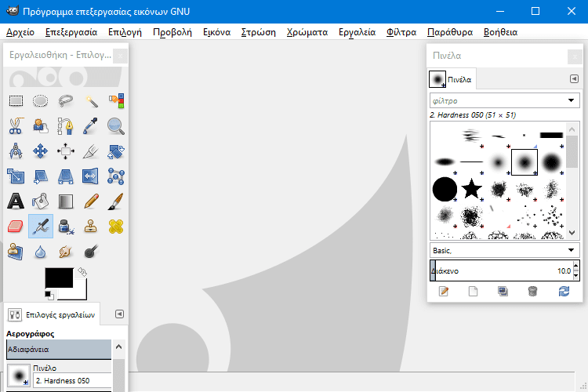Select the Fuzzy Select magic wand tool
The height and width of the screenshot is (392, 588).
pyautogui.click(x=91, y=100)
